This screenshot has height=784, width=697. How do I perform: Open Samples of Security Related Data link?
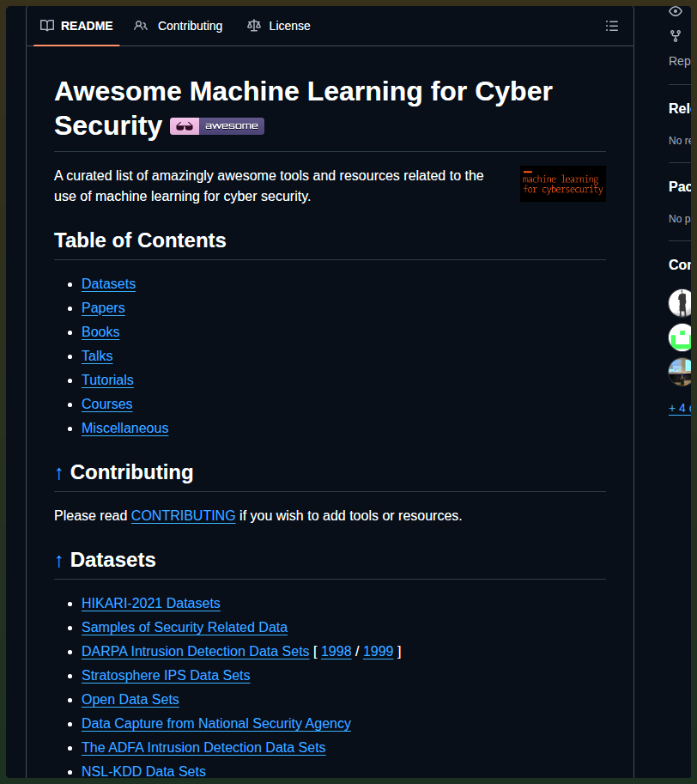tap(185, 628)
